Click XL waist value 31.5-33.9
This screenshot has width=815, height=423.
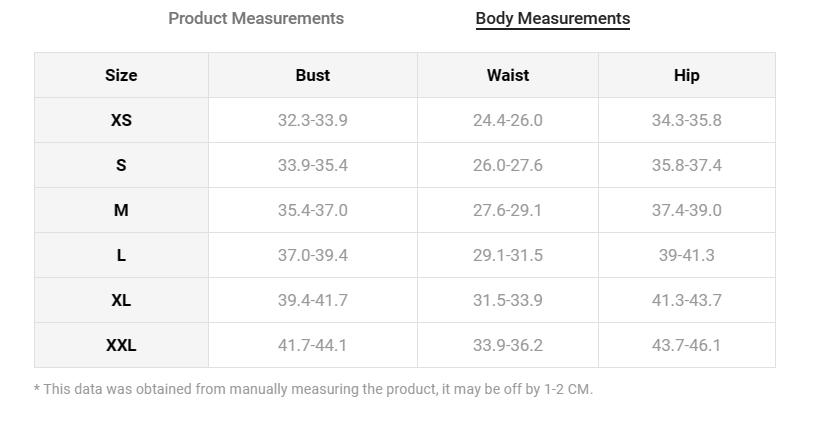tap(507, 300)
